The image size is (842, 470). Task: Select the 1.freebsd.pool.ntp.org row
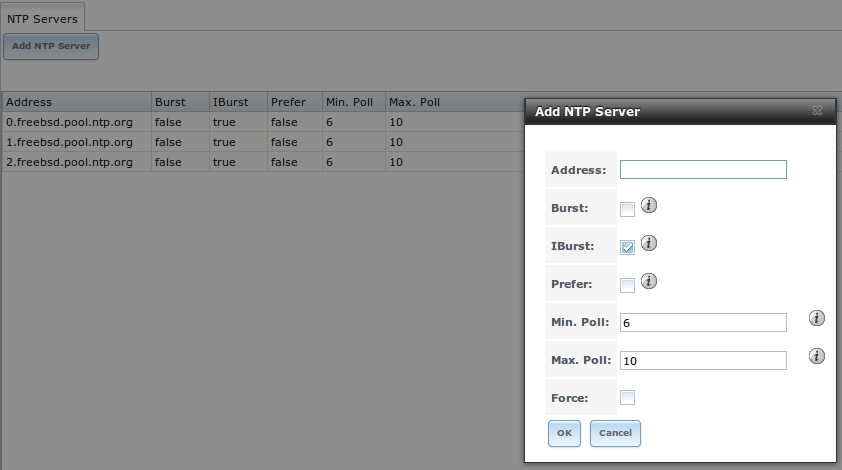pos(263,142)
